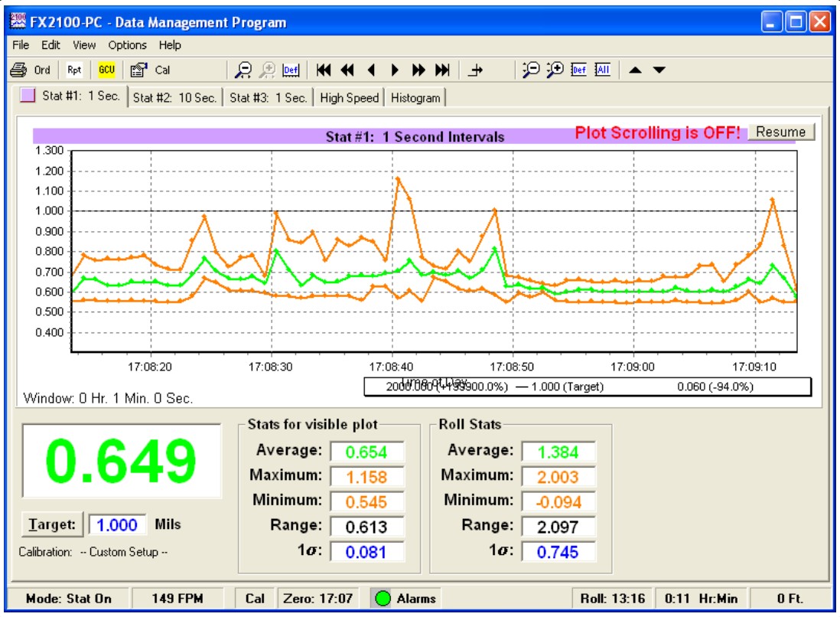Click the Target button
Screen dimensions: 840x617
coord(52,524)
